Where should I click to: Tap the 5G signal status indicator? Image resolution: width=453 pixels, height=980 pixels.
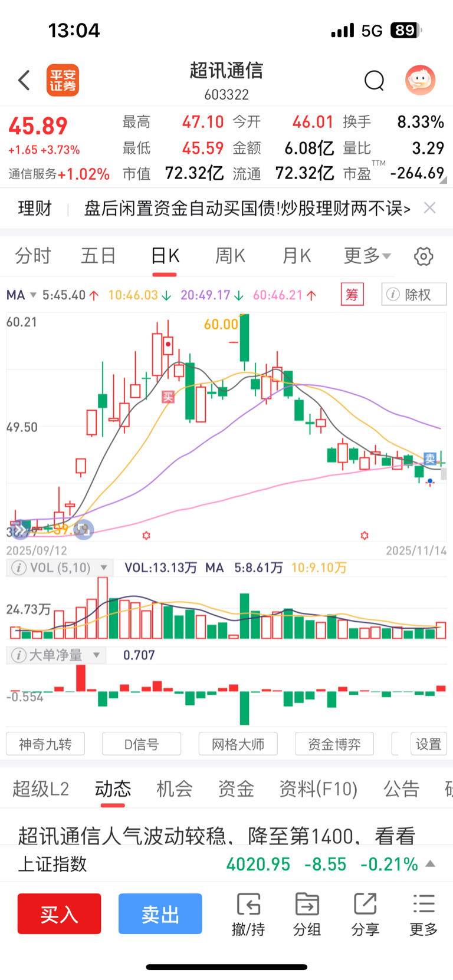pyautogui.click(x=372, y=31)
